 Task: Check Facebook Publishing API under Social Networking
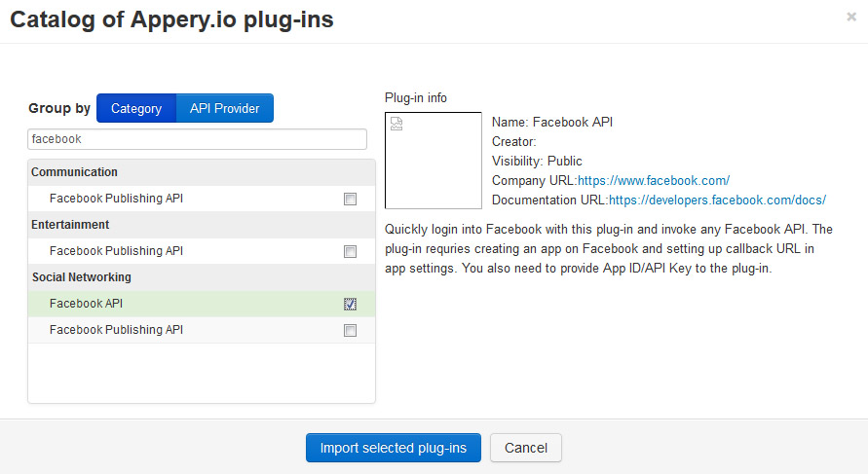(x=350, y=331)
